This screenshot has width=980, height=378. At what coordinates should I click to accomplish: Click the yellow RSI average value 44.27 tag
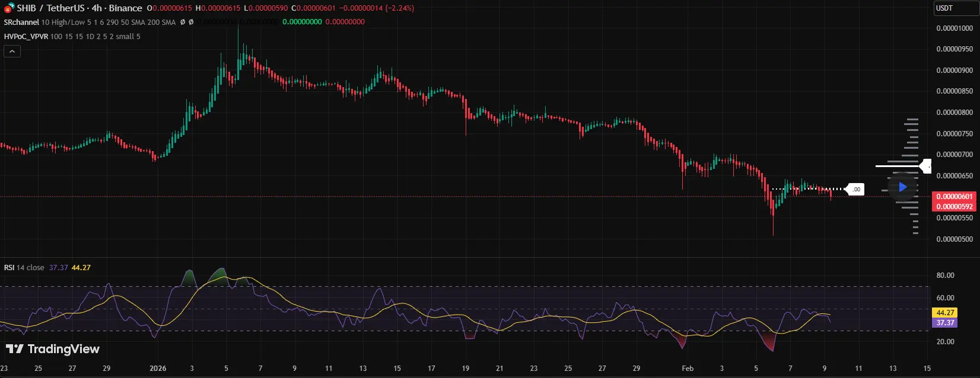[945, 313]
